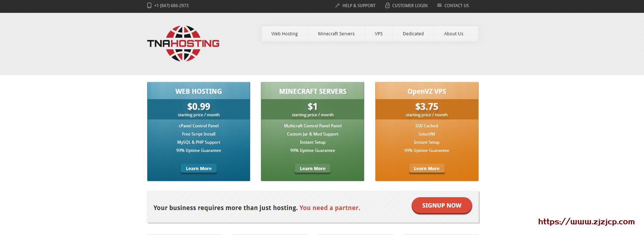Click the $1 starting price
The width and height of the screenshot is (644, 235).
tap(313, 107)
